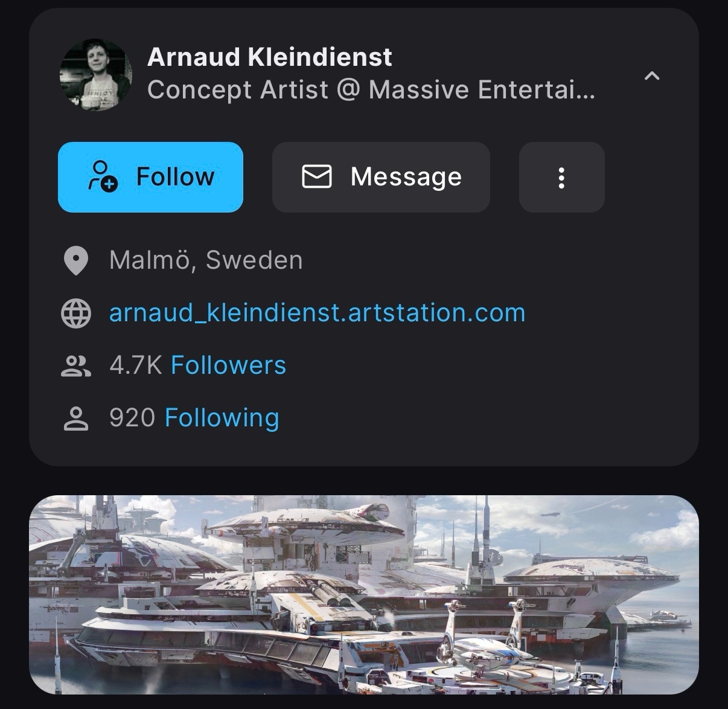Click Arnaud Kleindienst's profile avatar
The image size is (728, 709).
point(96,75)
